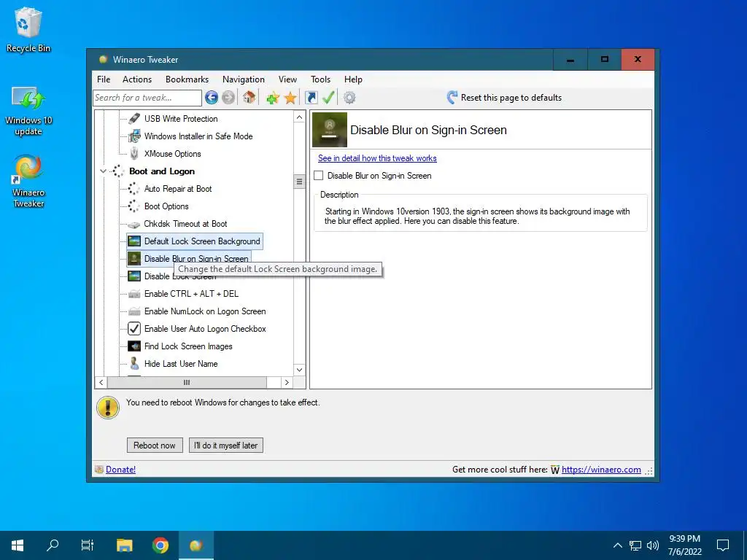The width and height of the screenshot is (747, 560).
Task: Open the Home page toolbar icon
Action: point(249,98)
